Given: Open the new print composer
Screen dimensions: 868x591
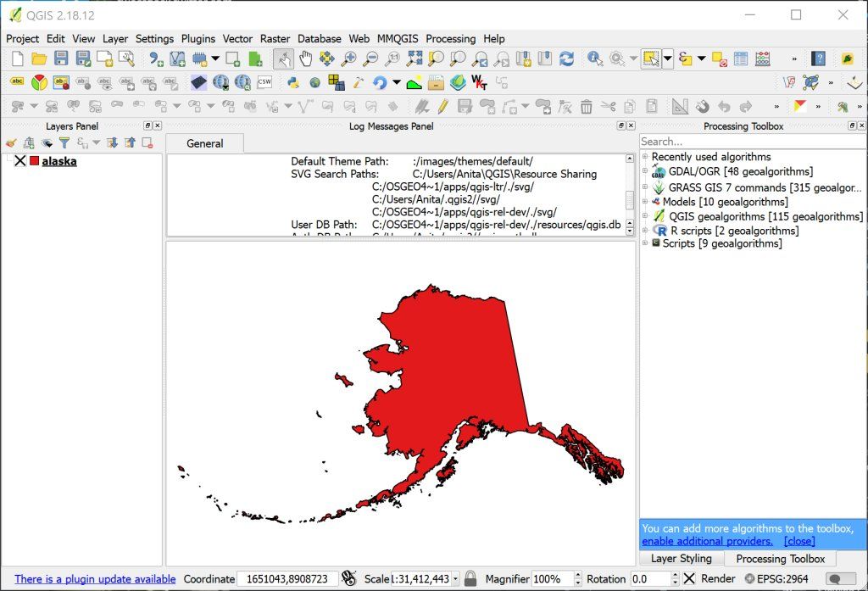Looking at the screenshot, I should tap(104, 59).
